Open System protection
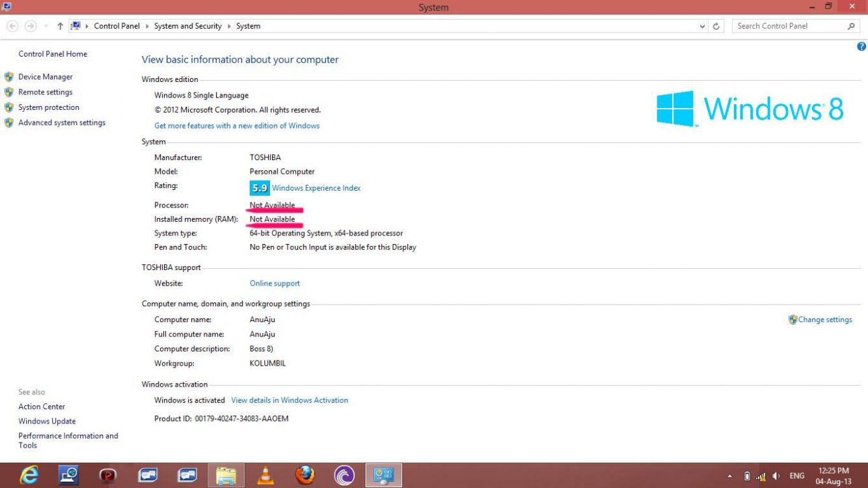 [x=49, y=107]
